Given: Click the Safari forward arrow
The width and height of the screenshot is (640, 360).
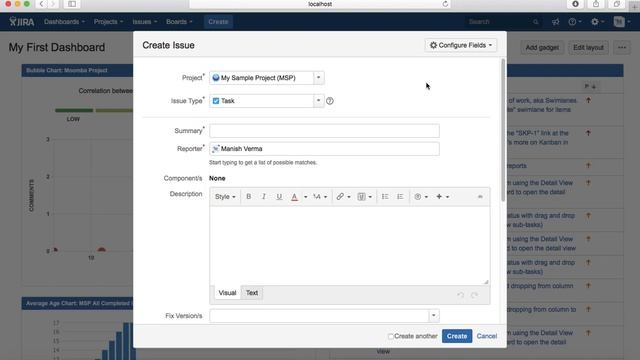Looking at the screenshot, I should pos(53,4).
